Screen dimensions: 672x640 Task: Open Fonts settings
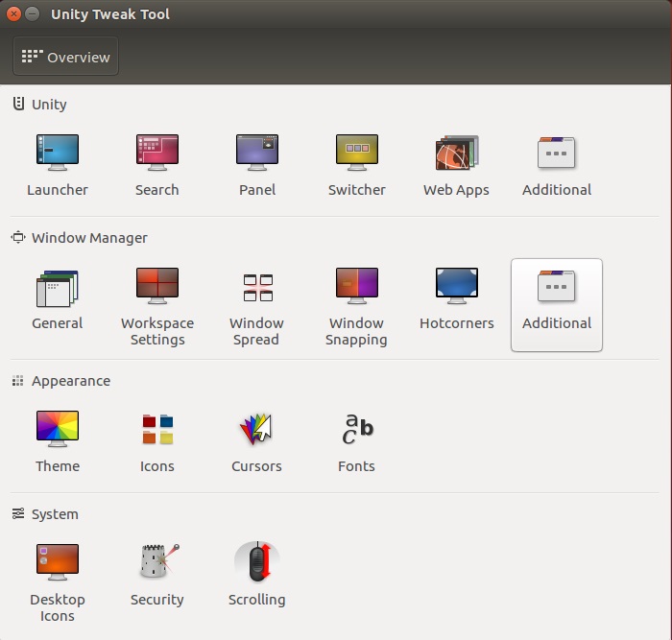pyautogui.click(x=356, y=441)
